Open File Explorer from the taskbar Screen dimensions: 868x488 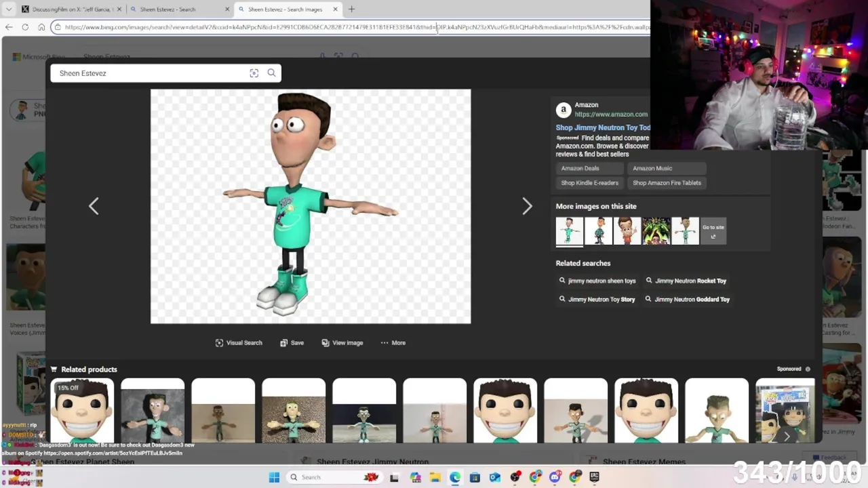[435, 477]
